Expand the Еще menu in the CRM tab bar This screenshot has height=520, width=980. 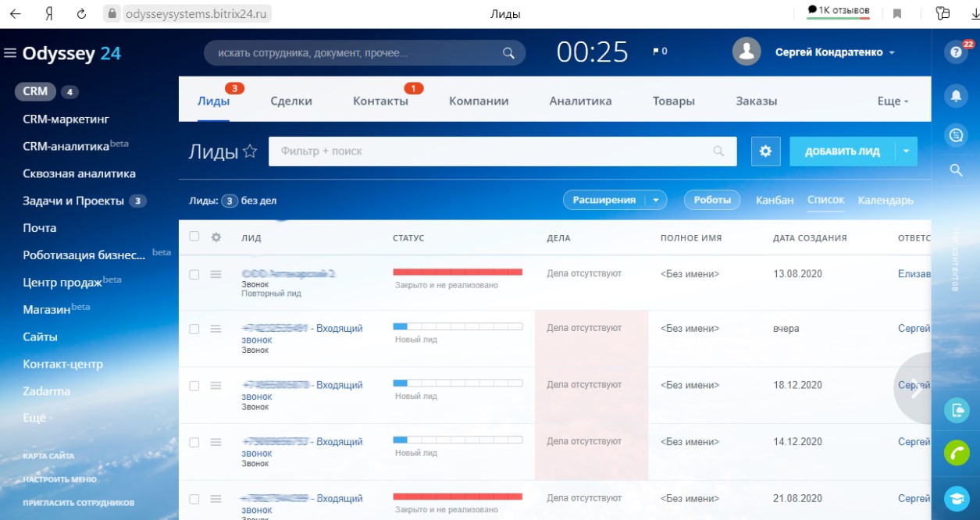coord(893,101)
